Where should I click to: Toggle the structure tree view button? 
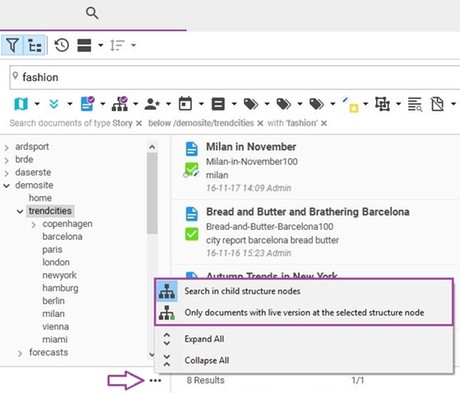click(x=34, y=45)
